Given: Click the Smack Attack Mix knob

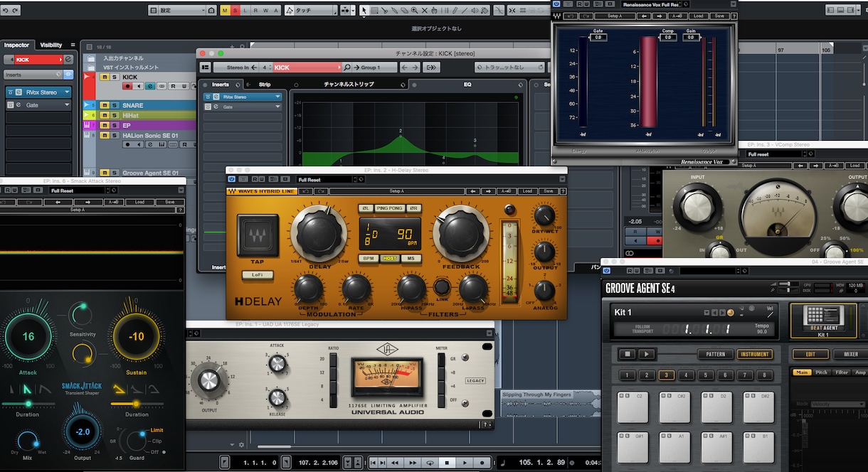Looking at the screenshot, I should 28,442.
